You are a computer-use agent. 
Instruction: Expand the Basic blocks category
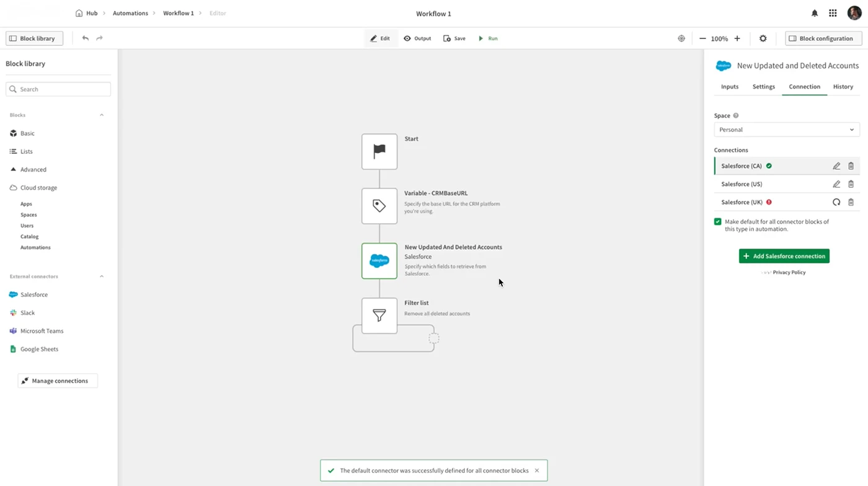[27, 133]
